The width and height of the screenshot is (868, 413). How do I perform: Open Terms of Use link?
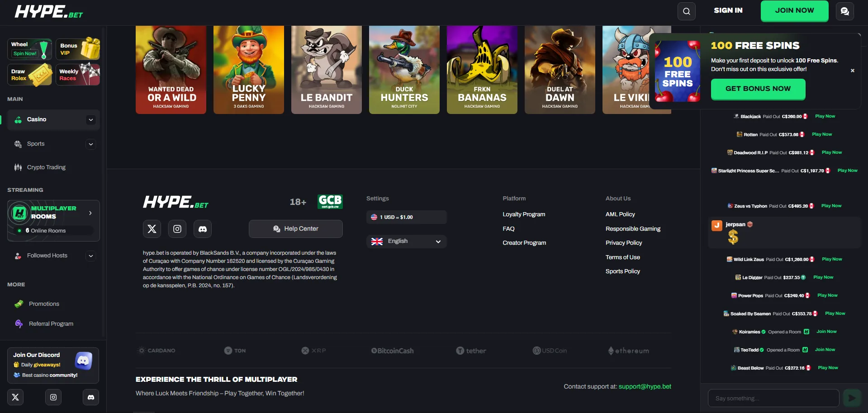pos(623,257)
